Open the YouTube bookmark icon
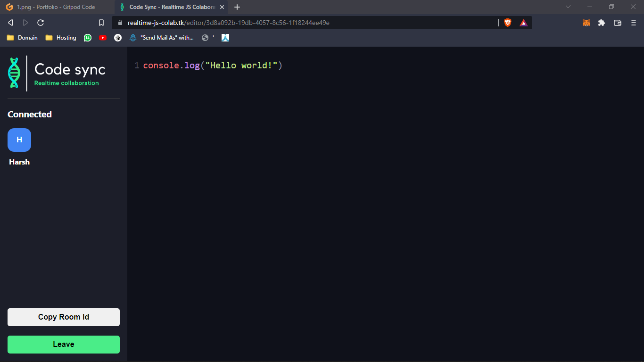 103,38
